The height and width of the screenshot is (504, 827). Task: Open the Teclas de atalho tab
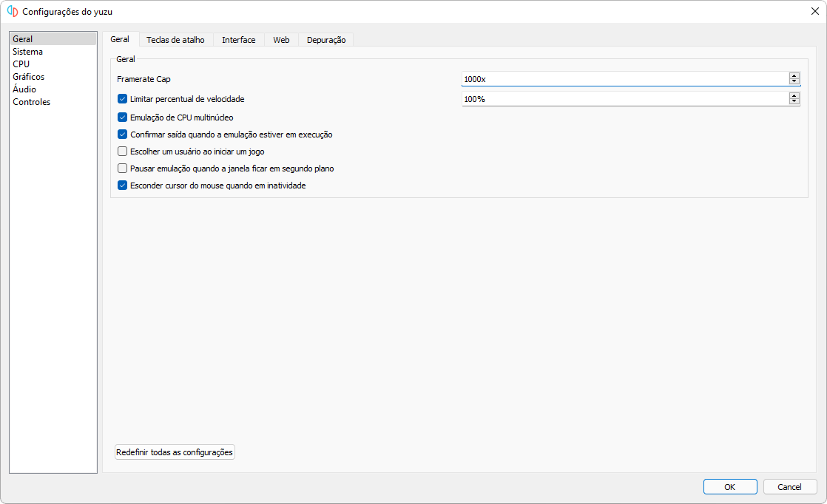tap(175, 40)
